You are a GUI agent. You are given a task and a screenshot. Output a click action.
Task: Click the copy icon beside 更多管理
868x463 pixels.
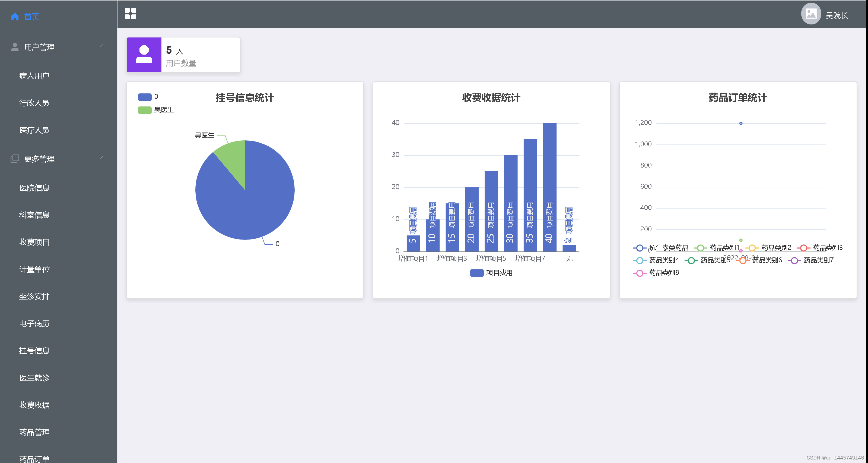[x=14, y=159]
